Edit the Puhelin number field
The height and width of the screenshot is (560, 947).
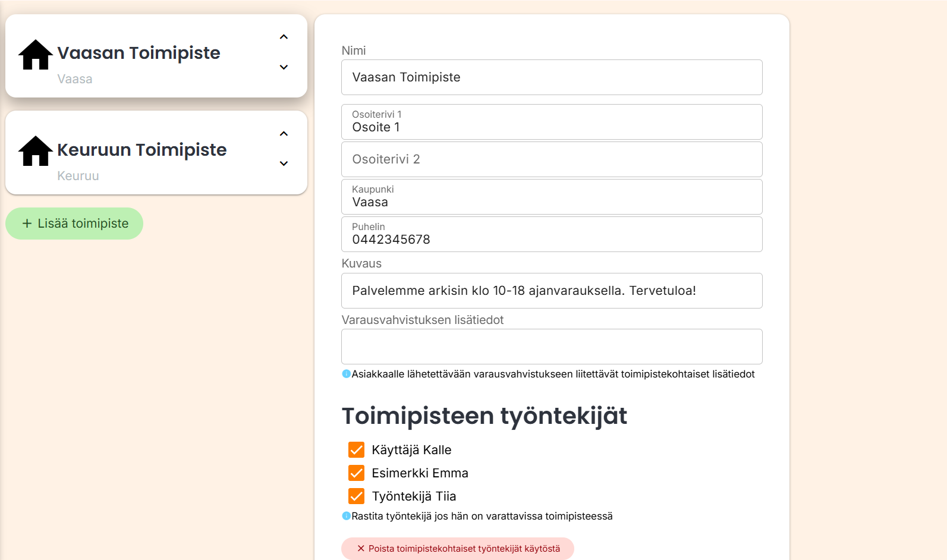click(x=551, y=235)
